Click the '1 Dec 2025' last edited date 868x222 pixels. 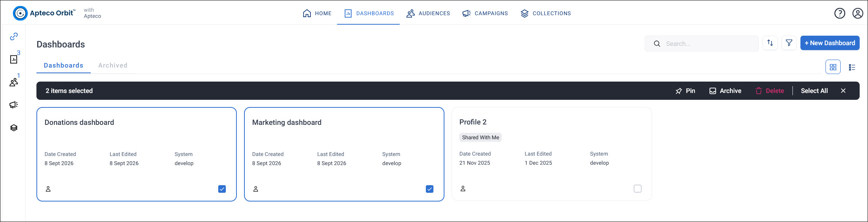pyautogui.click(x=538, y=163)
